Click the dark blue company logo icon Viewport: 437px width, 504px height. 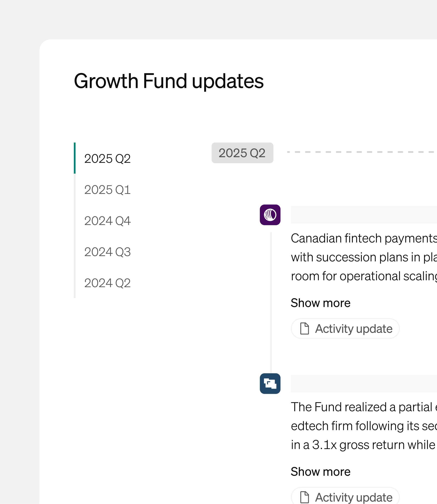pyautogui.click(x=270, y=384)
